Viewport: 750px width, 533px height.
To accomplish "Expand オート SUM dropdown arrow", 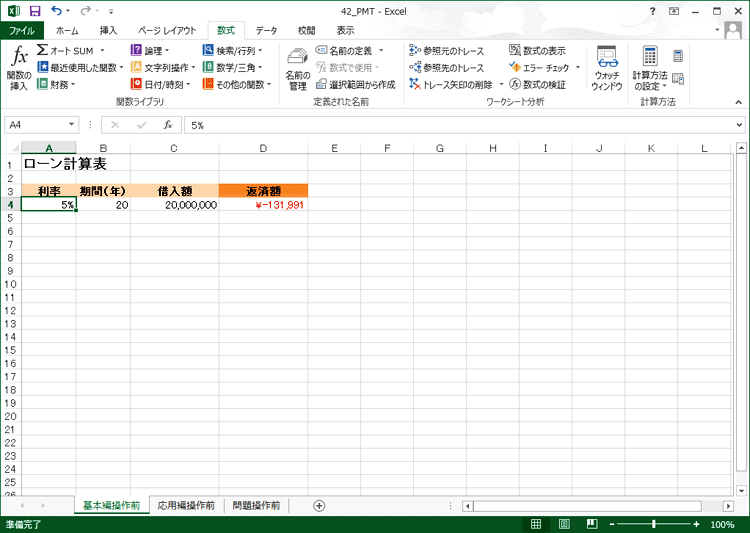I will (x=102, y=50).
